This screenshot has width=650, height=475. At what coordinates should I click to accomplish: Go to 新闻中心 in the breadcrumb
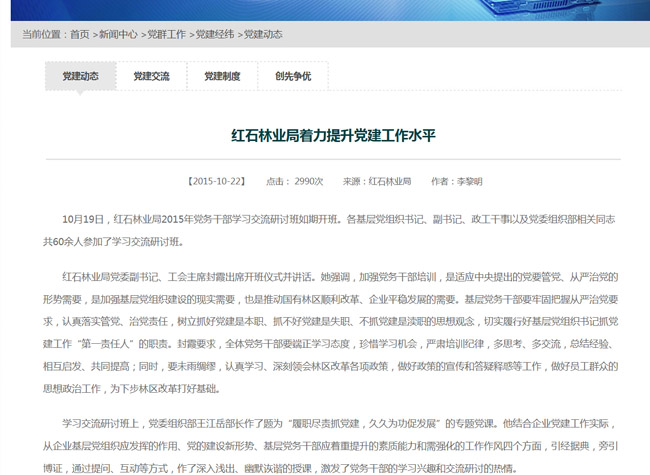pyautogui.click(x=118, y=34)
